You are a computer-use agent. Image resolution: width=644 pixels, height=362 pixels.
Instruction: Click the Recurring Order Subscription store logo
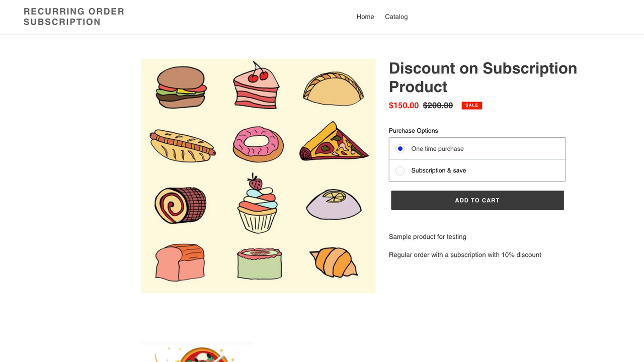pos(74,17)
